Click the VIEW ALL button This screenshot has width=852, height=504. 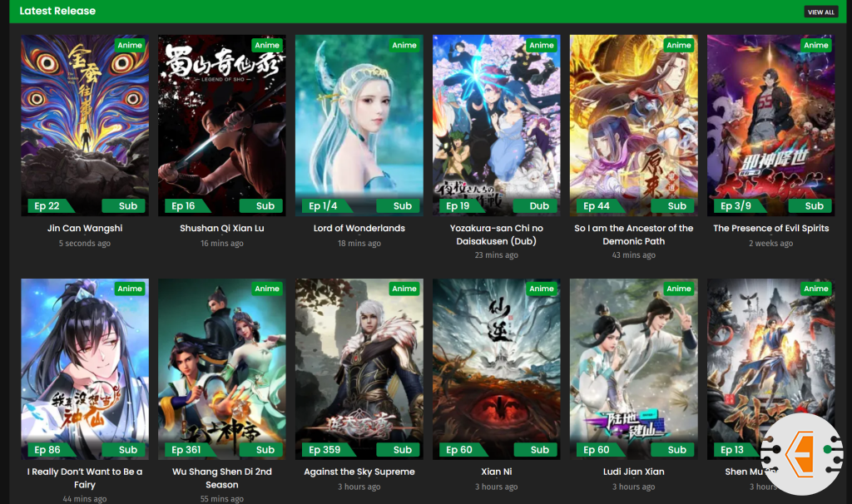pos(820,12)
